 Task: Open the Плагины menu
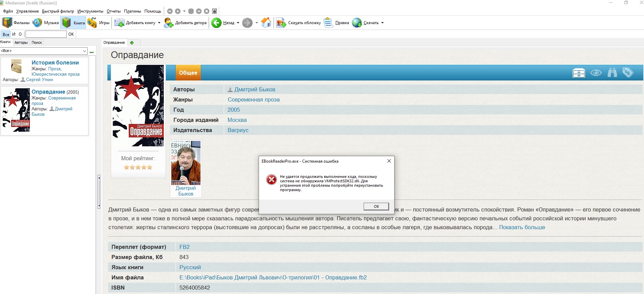click(132, 11)
